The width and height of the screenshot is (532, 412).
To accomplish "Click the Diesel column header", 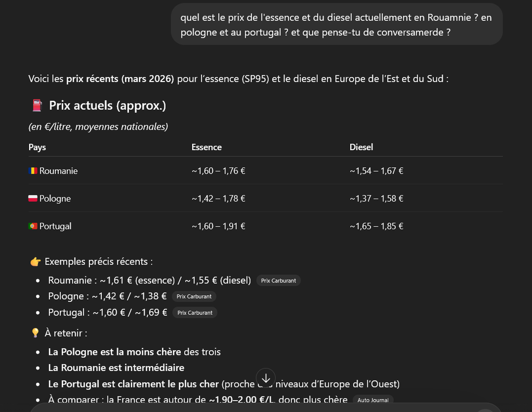I will [x=362, y=147].
